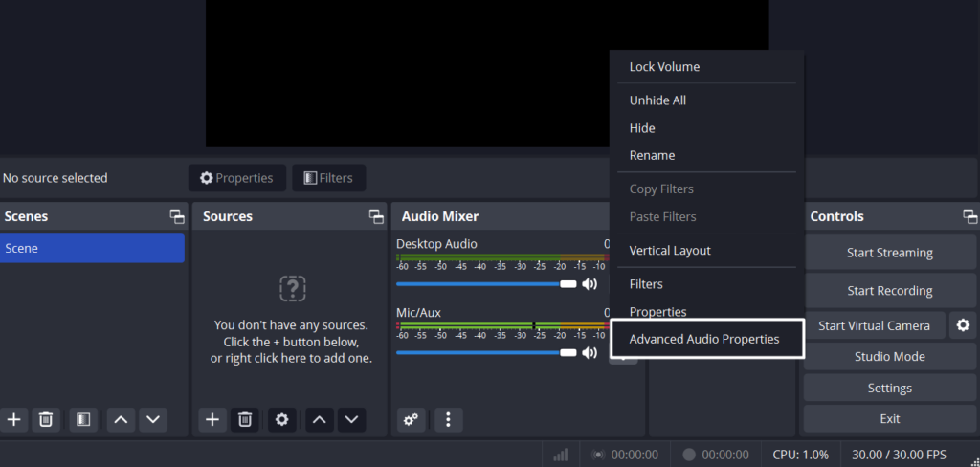Toggle Lock Volume in context menu
Screen dimensions: 980x467
pyautogui.click(x=664, y=67)
